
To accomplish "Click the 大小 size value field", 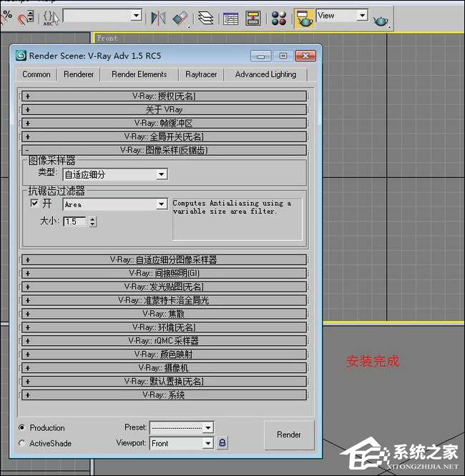I will tap(76, 222).
